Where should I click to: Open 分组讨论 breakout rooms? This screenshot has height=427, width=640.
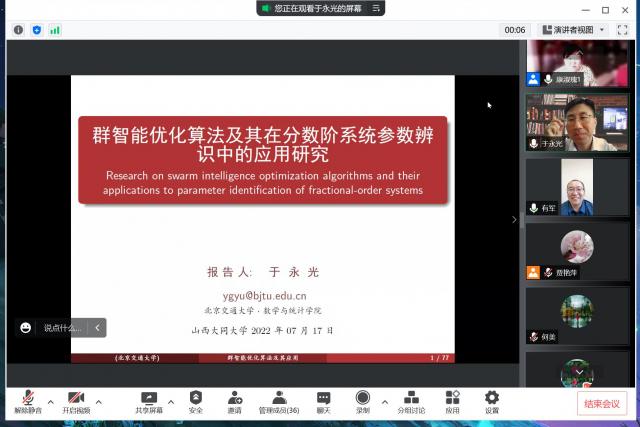click(x=411, y=402)
